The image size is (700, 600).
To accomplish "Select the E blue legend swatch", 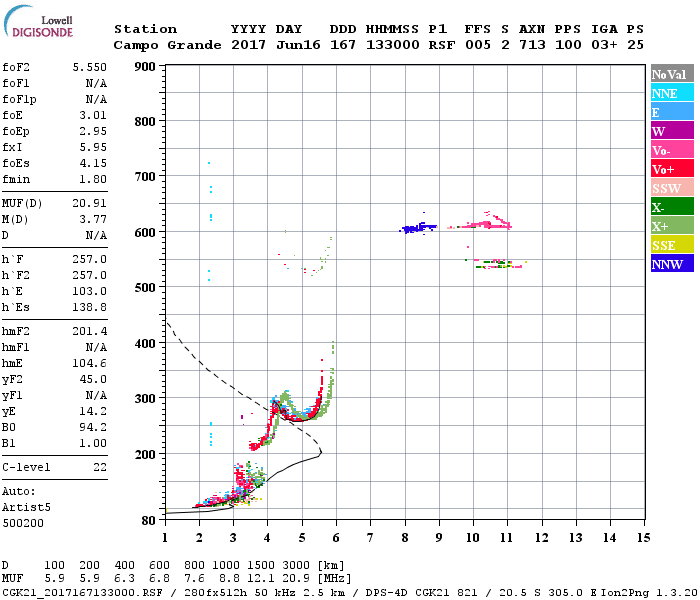I will coord(672,112).
